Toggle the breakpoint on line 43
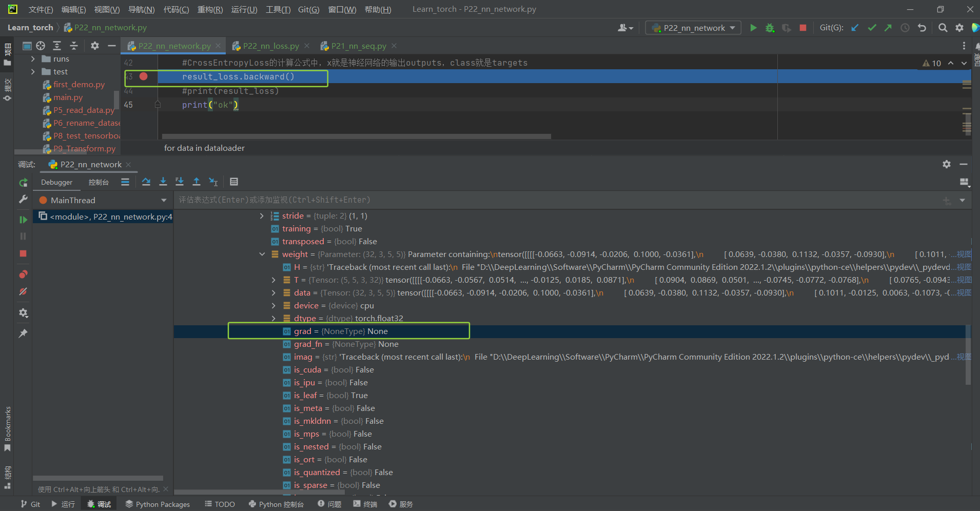The image size is (980, 511). pos(144,76)
